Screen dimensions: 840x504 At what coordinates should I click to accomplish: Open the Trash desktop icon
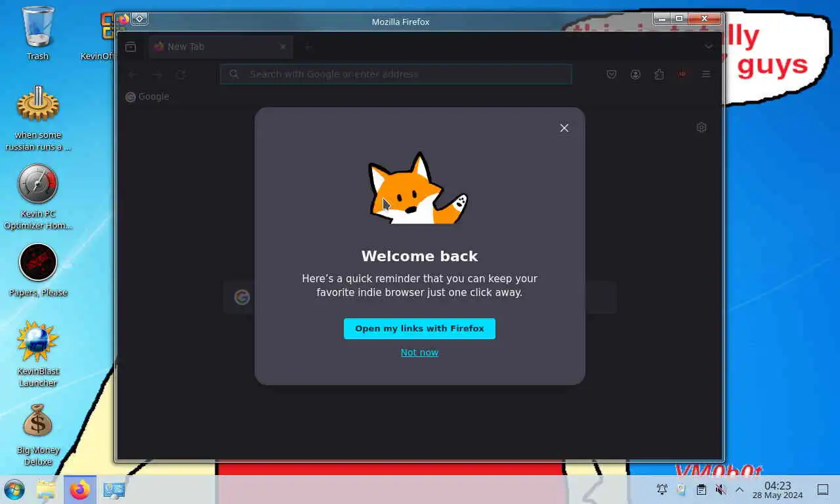click(x=38, y=33)
